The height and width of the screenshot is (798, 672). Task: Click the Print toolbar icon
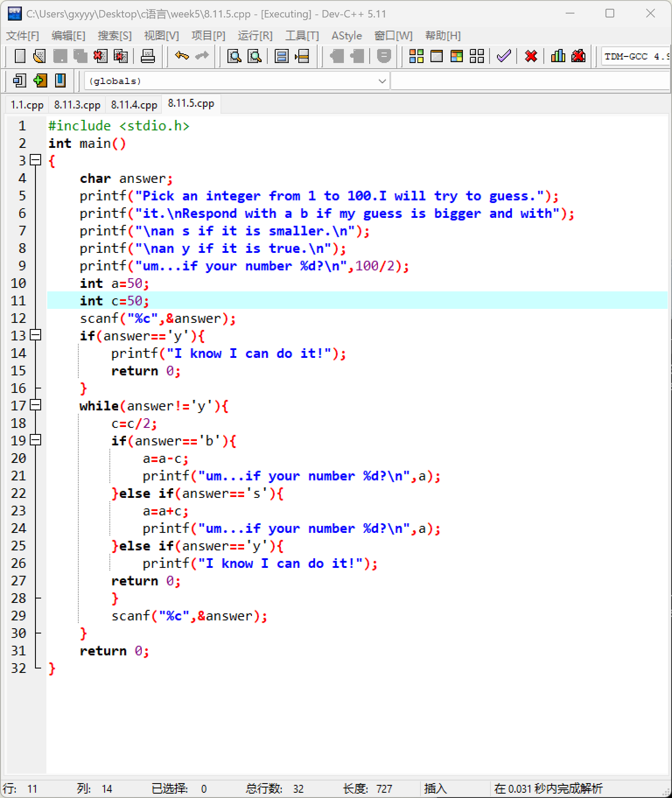pos(147,56)
